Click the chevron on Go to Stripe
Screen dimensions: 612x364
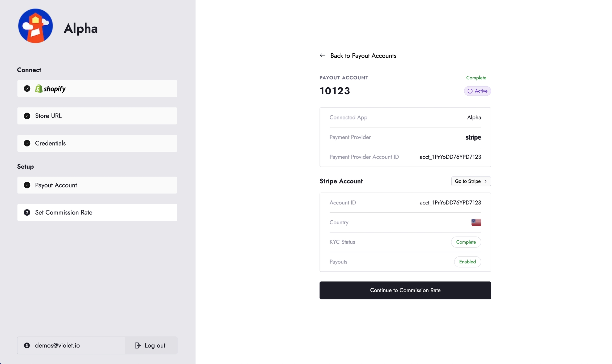point(486,181)
